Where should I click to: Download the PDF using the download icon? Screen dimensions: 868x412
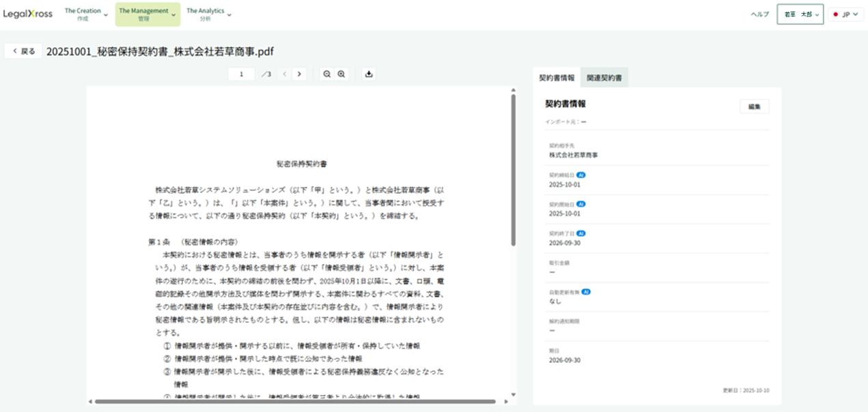coord(369,74)
